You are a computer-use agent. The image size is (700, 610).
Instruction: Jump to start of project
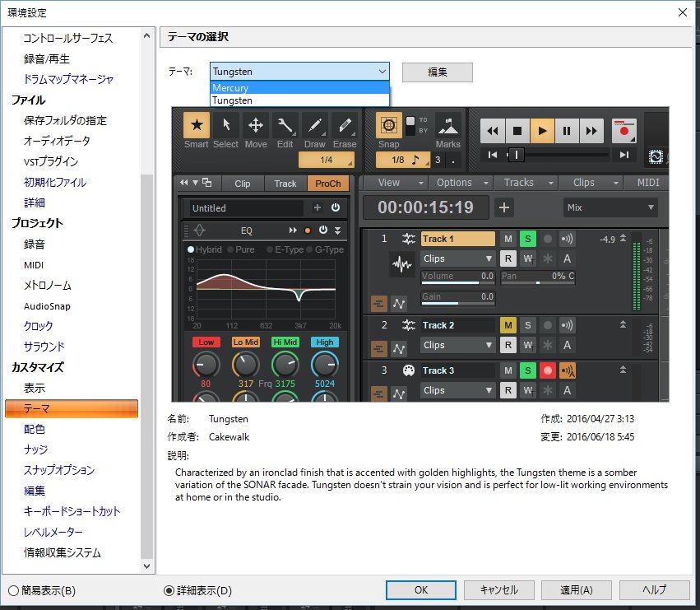click(x=493, y=155)
